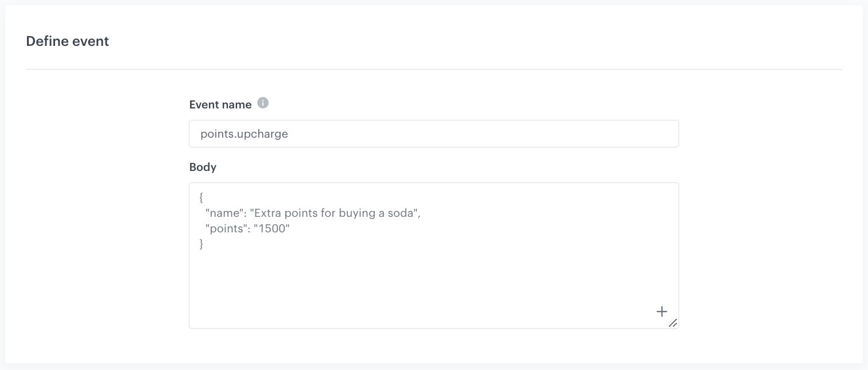Click the opening brace in the Body editor

(201, 197)
